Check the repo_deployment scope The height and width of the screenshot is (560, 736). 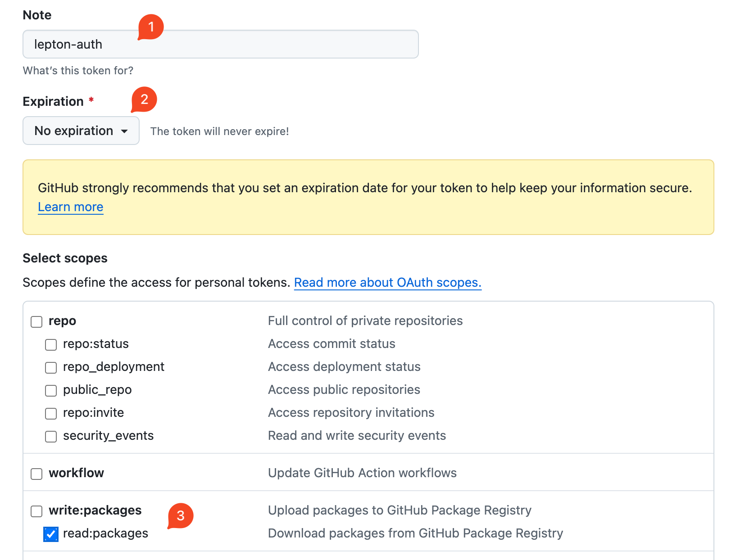[51, 367]
